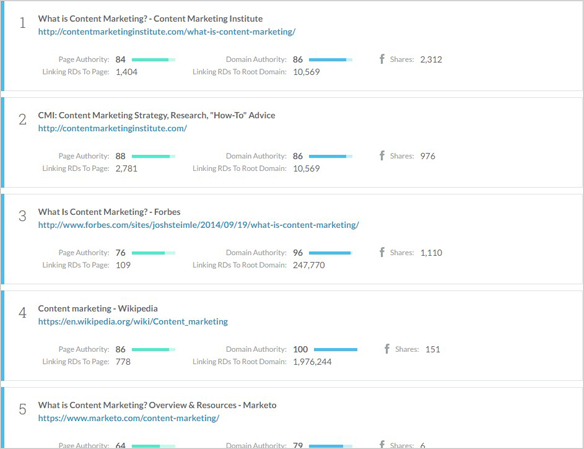
Task: Click the Page Authority value 76
Action: click(120, 253)
